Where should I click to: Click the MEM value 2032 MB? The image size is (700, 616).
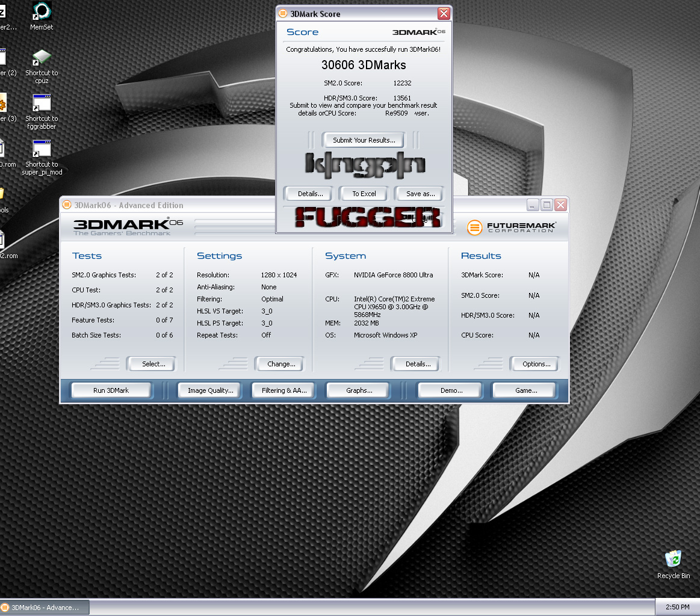[x=366, y=323]
